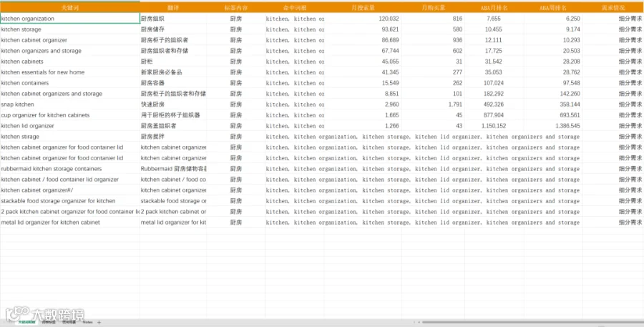Select the 命中词根 header cell
This screenshot has width=644, height=327.
tap(295, 8)
